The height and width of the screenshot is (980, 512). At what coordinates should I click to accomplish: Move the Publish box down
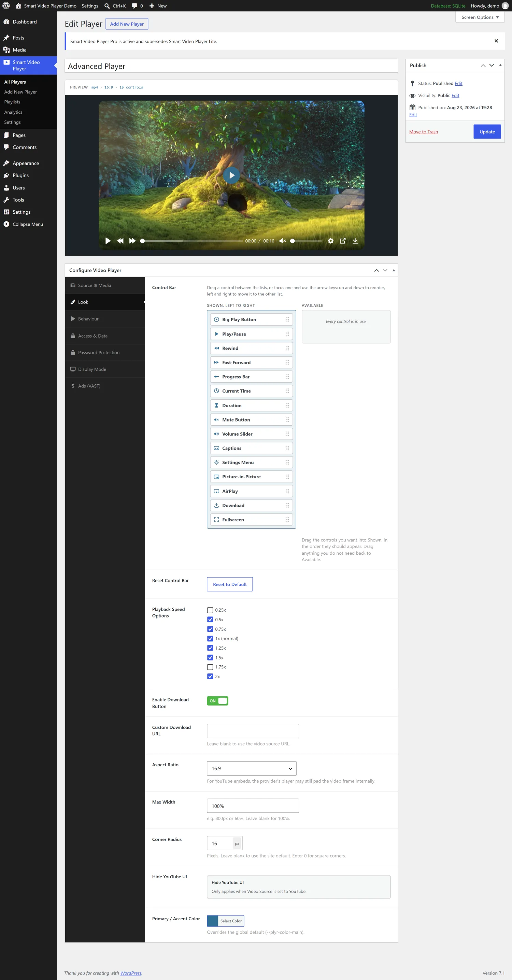pyautogui.click(x=492, y=66)
